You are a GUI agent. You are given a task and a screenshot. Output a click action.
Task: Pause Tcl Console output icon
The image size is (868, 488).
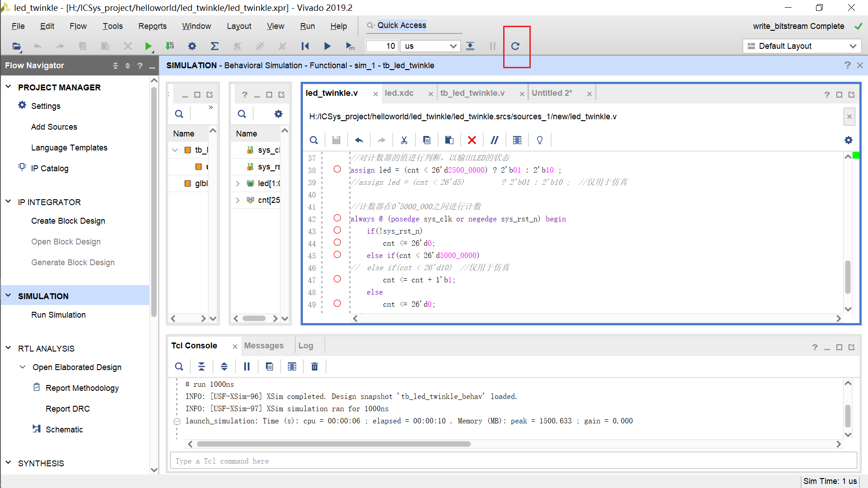coord(247,366)
